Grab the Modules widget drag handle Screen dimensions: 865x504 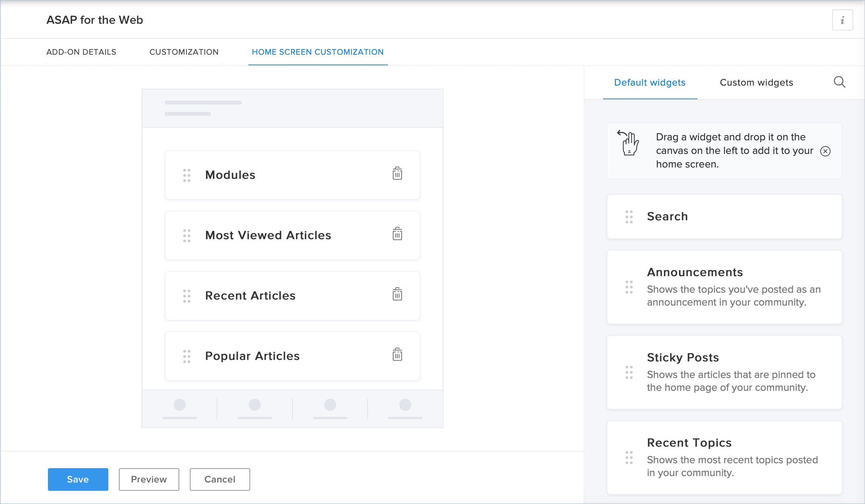click(x=187, y=175)
